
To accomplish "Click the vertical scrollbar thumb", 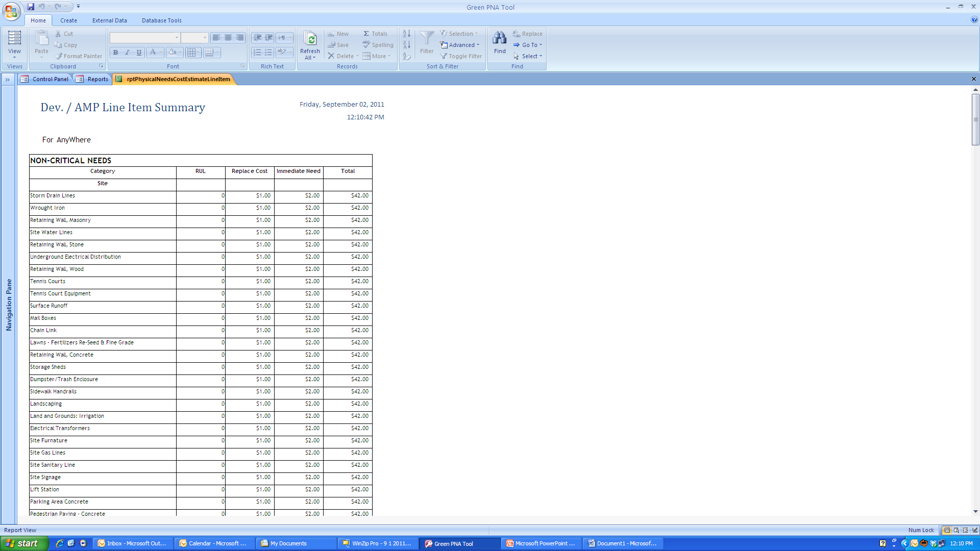I will click(975, 120).
